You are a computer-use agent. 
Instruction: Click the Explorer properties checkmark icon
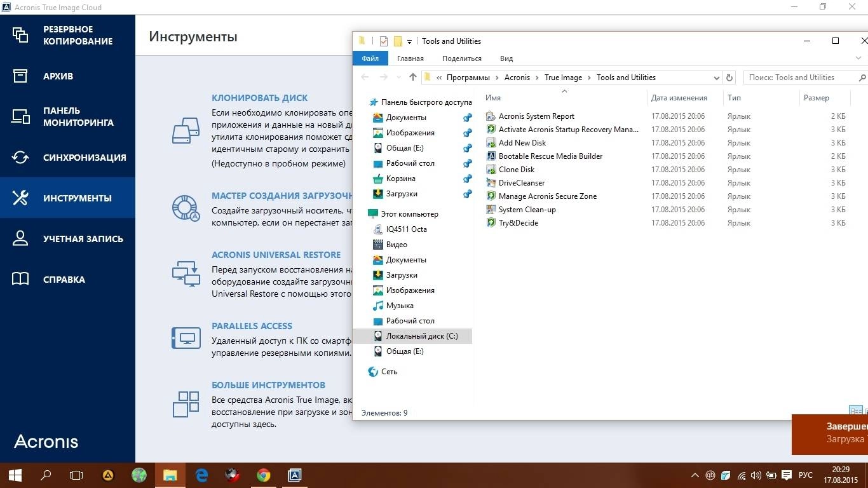tap(383, 41)
